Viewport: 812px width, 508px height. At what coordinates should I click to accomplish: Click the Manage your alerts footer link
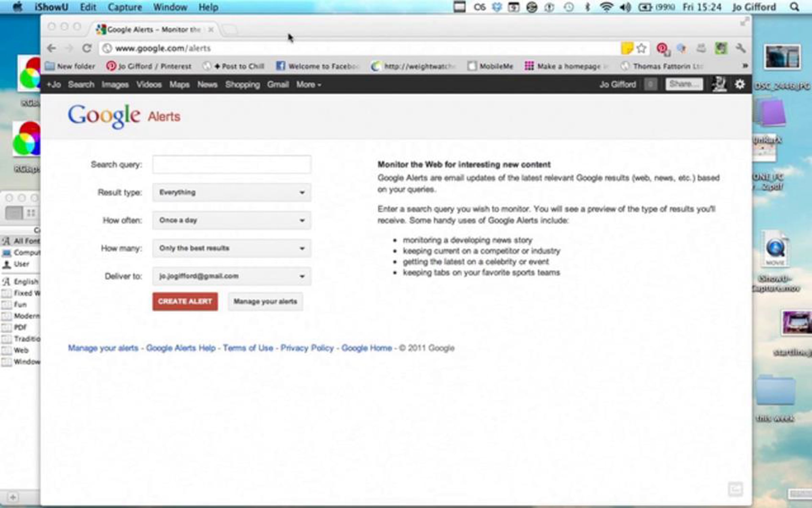103,348
